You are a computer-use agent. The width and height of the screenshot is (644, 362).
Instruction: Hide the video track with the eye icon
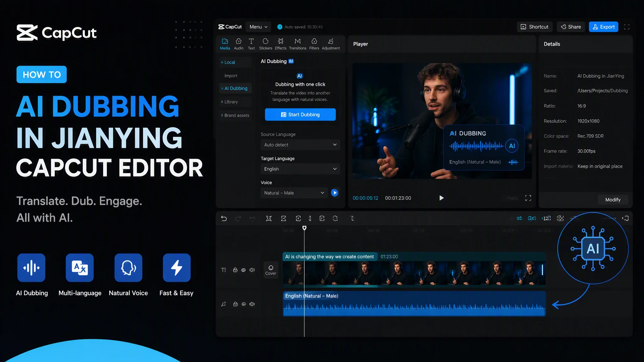243,270
